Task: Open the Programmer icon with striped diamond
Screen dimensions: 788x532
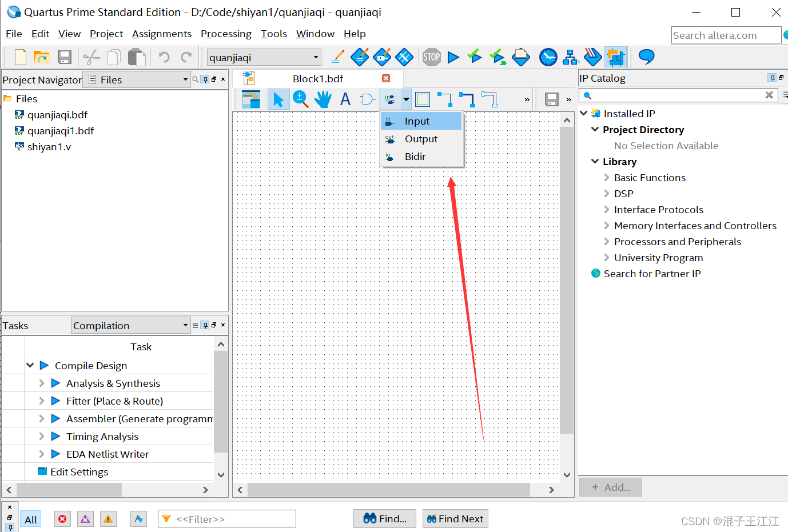Action: click(x=592, y=57)
